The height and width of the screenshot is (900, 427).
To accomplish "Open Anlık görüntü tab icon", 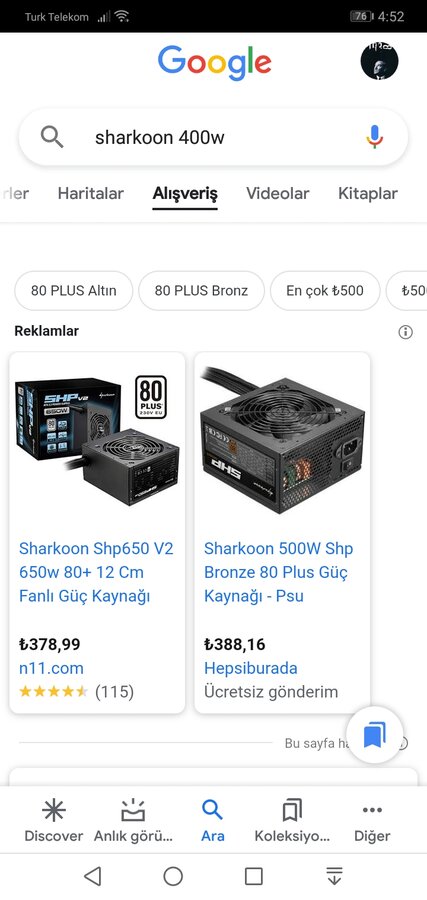I will coord(133,821).
